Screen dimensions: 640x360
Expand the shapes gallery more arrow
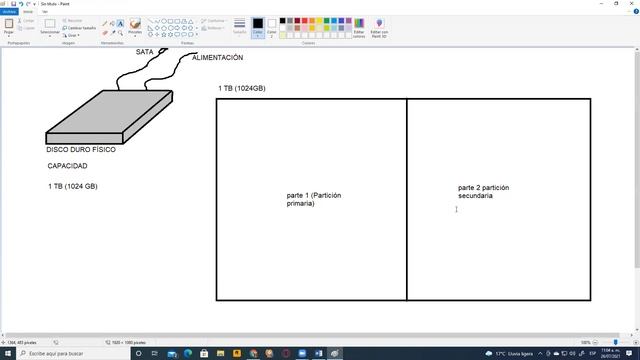click(197, 35)
